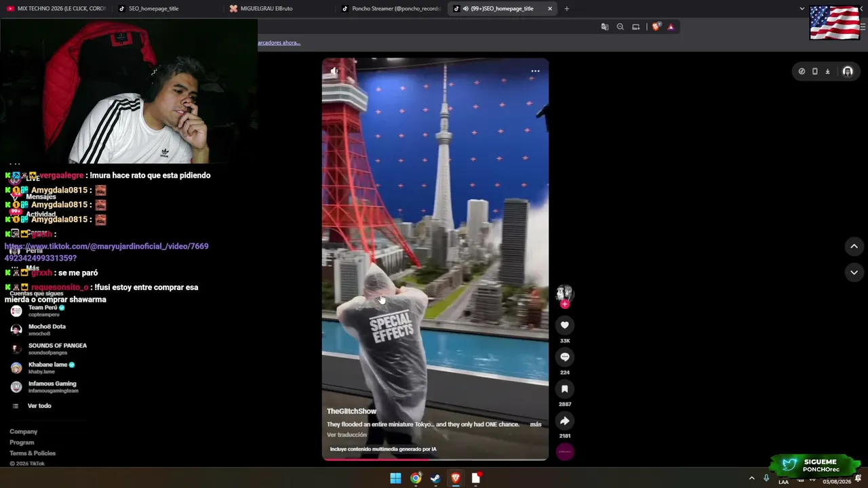Image resolution: width=868 pixels, height=488 pixels.
Task: Open the browser translate page icon
Action: pyautogui.click(x=605, y=27)
